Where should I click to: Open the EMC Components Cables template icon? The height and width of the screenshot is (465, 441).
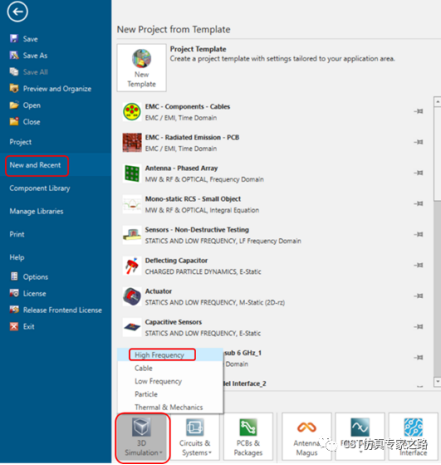tap(132, 112)
